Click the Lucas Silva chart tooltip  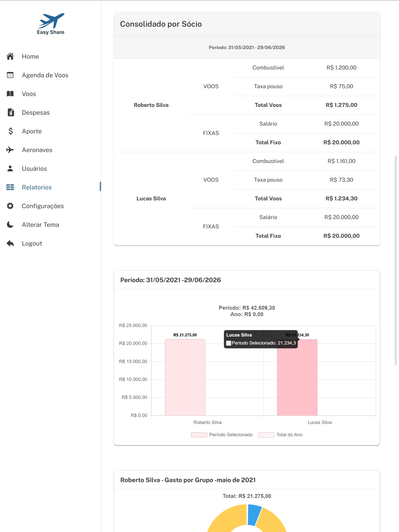[261, 339]
